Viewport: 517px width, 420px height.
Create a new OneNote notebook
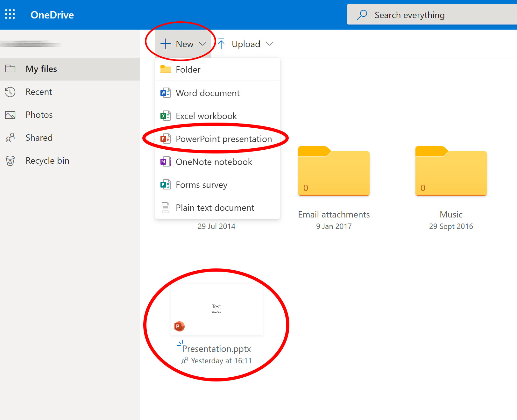tap(217, 162)
